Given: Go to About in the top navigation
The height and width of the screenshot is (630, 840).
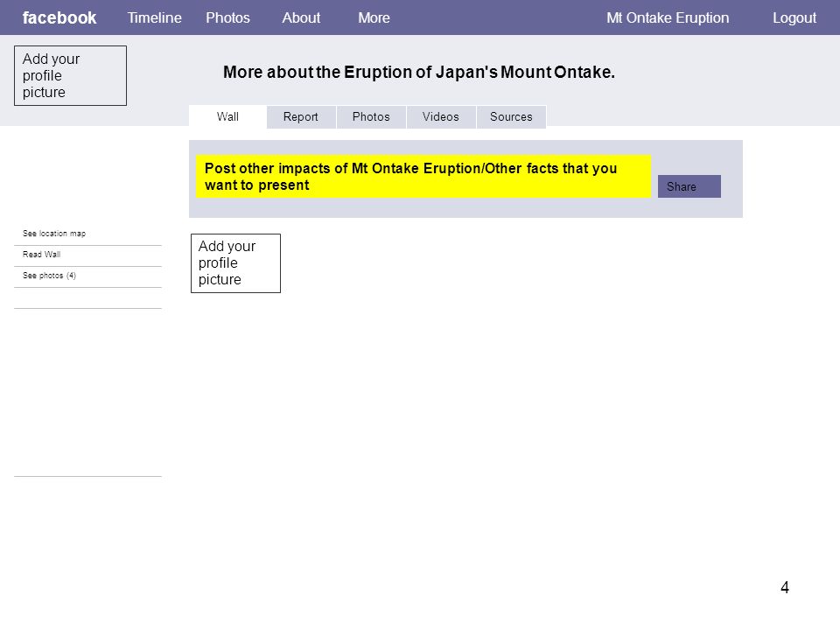Looking at the screenshot, I should 301,17.
